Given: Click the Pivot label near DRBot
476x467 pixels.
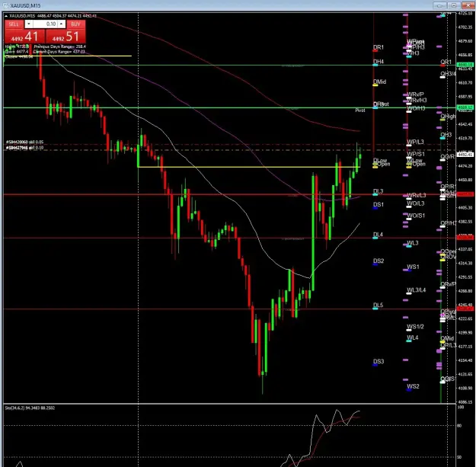Looking at the screenshot, I should pos(360,110).
